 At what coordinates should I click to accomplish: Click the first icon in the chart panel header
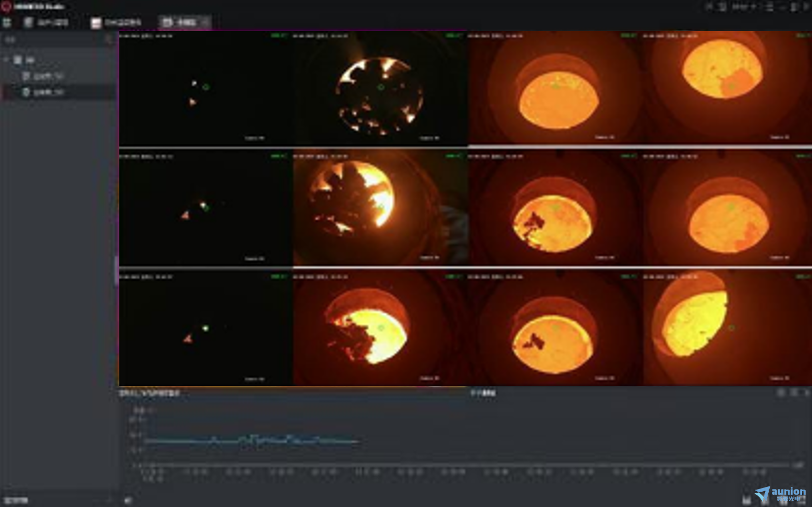pyautogui.click(x=781, y=392)
